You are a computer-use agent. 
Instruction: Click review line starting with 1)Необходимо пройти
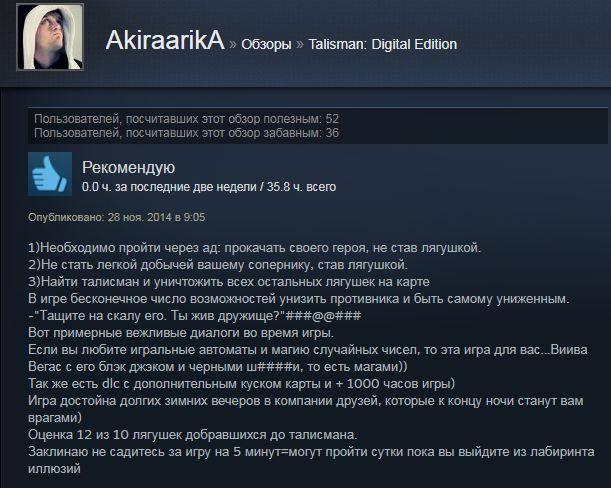254,248
